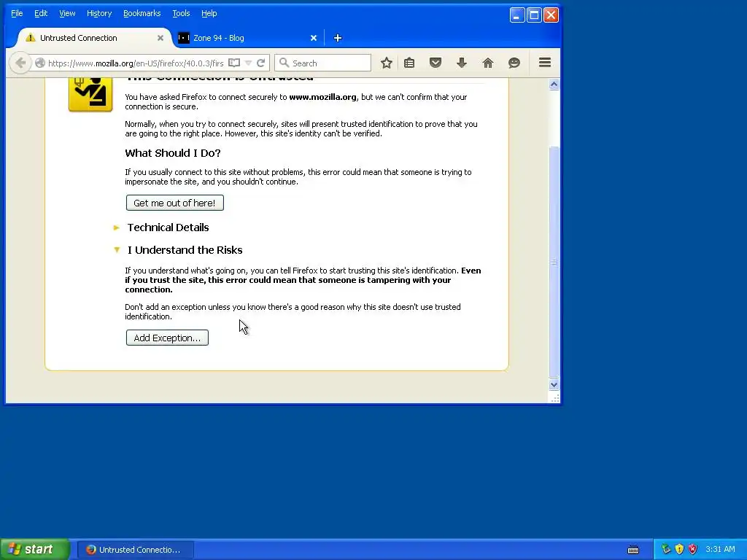Switch to Zone 94 - Blog tab
Image resolution: width=747 pixels, height=560 pixels.
click(248, 38)
